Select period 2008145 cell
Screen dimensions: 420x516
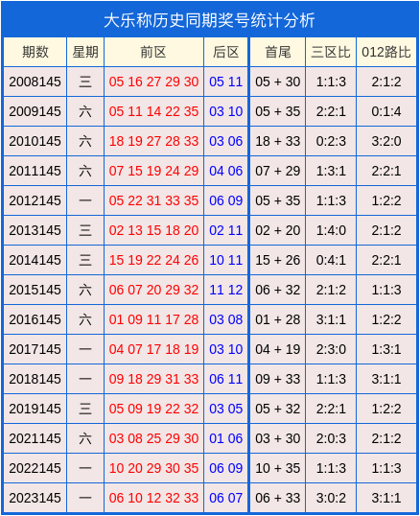pyautogui.click(x=35, y=82)
